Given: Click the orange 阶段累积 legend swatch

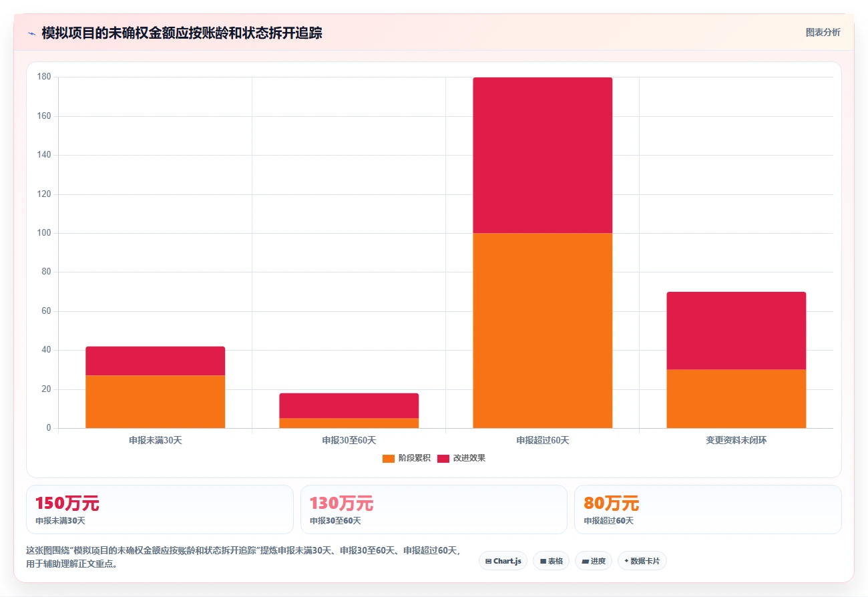Looking at the screenshot, I should tap(389, 458).
